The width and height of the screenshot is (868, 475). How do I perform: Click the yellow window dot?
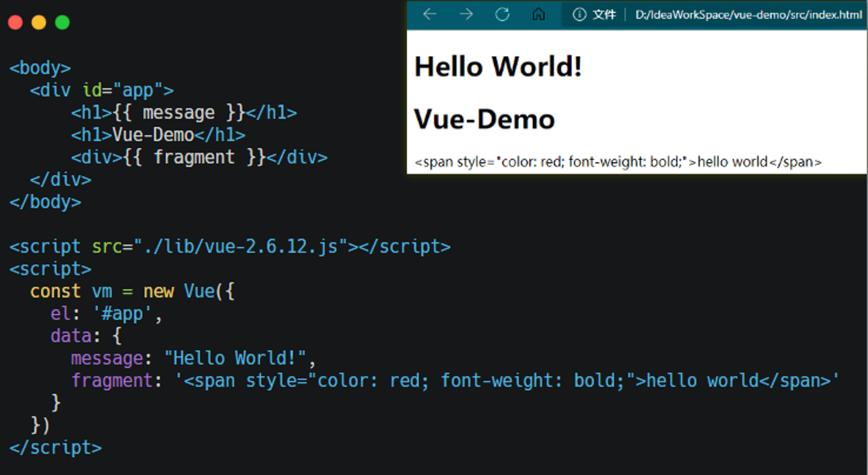click(x=39, y=22)
